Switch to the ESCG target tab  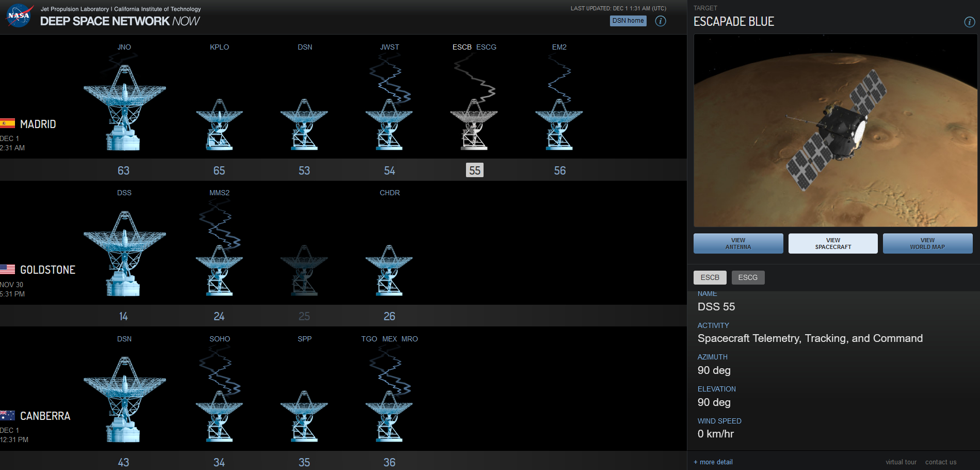[x=748, y=277]
